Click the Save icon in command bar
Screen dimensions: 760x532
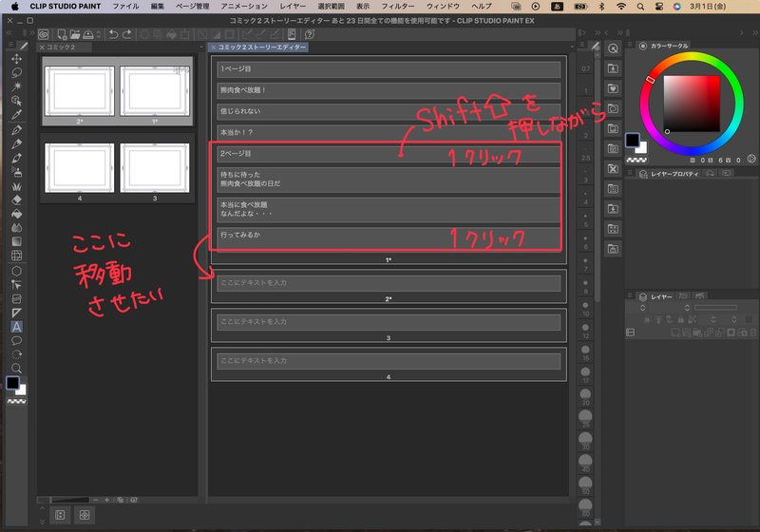pyautogui.click(x=88, y=34)
